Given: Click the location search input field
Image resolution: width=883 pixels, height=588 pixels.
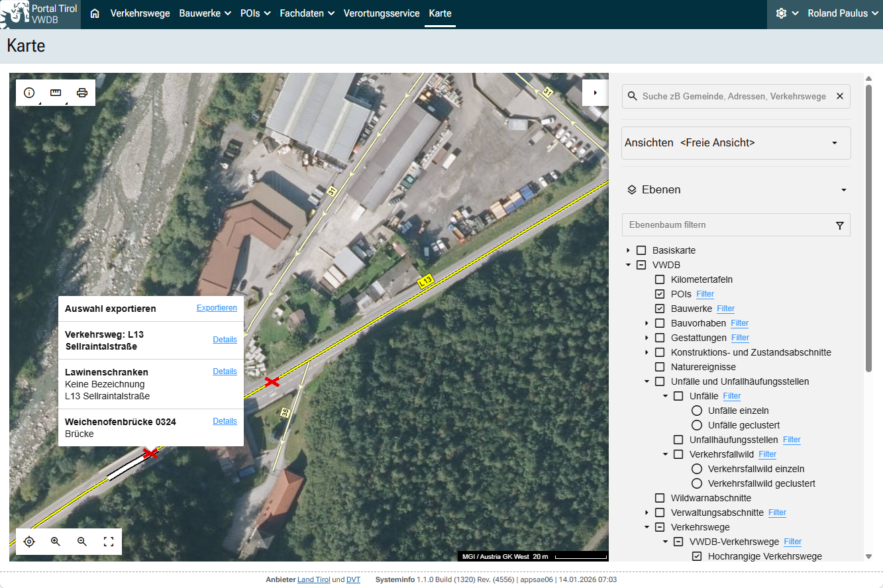Looking at the screenshot, I should tap(734, 96).
